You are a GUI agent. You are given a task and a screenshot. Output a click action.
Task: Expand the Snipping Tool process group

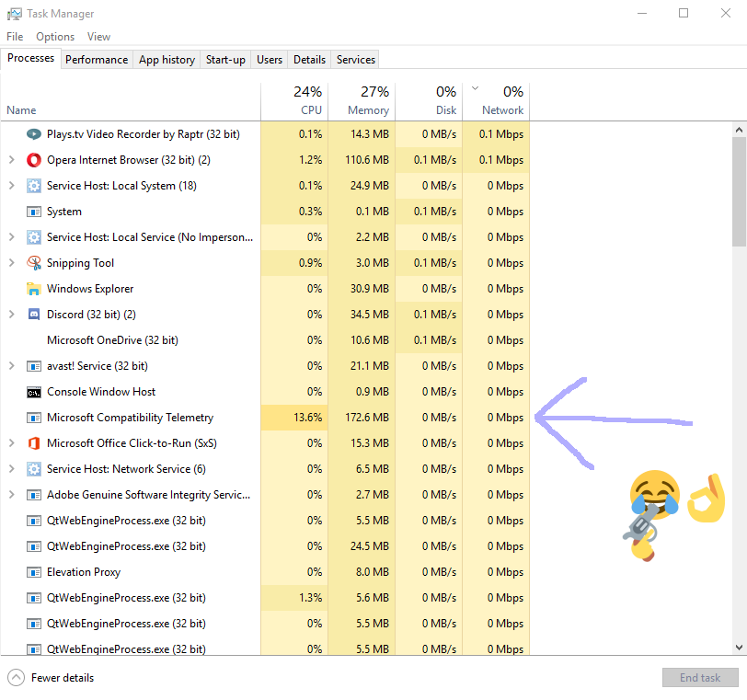coord(12,263)
